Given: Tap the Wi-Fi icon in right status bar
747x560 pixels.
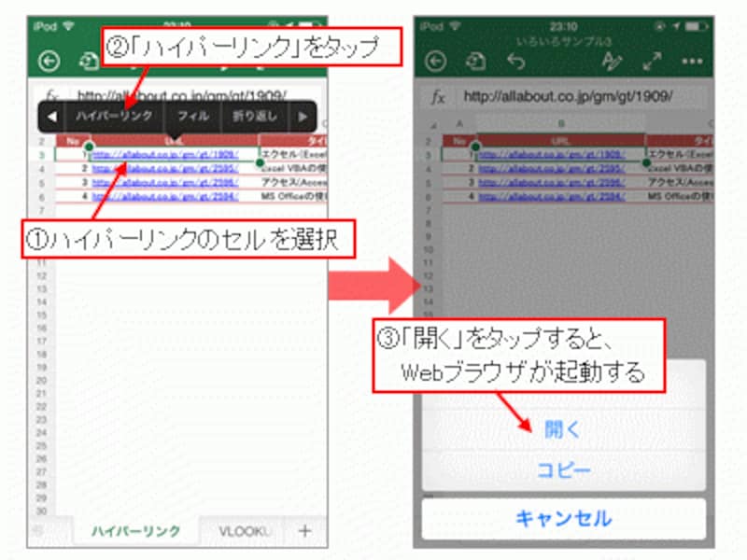Looking at the screenshot, I should pos(455,26).
